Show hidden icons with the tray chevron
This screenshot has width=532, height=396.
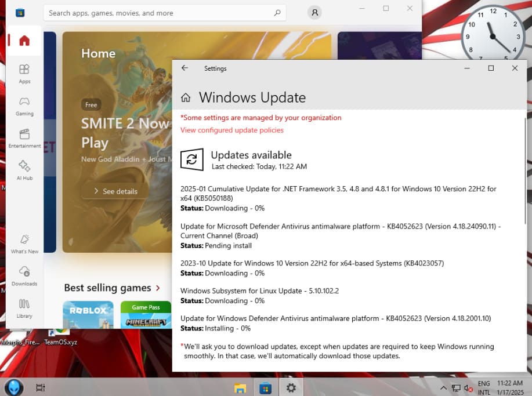pyautogui.click(x=443, y=388)
